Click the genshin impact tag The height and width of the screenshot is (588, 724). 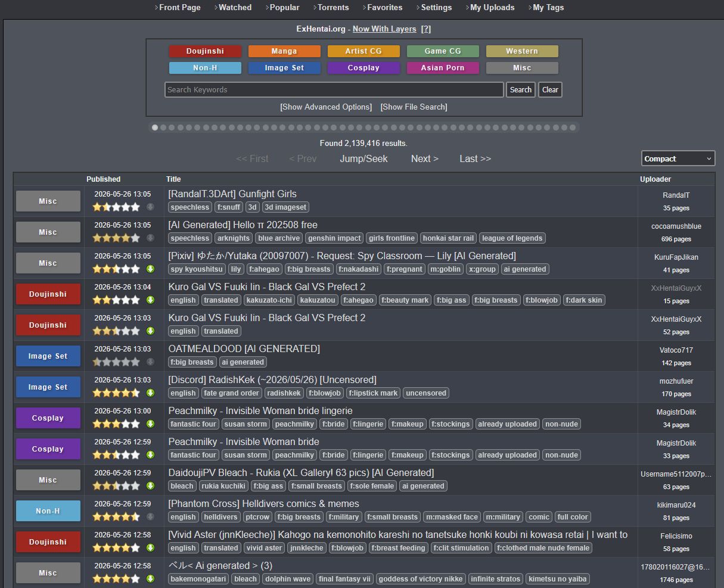[x=334, y=238]
